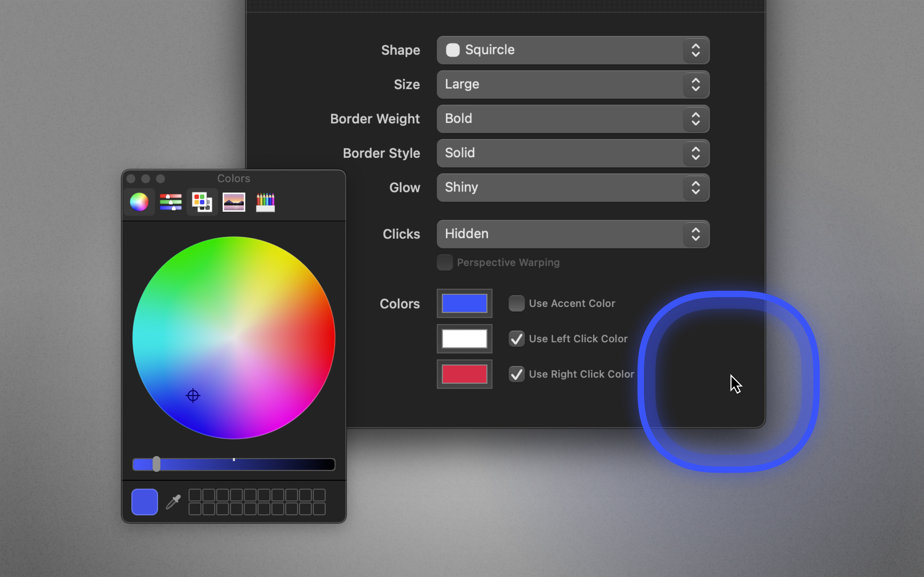
Task: Open the image palettes tab
Action: [234, 202]
